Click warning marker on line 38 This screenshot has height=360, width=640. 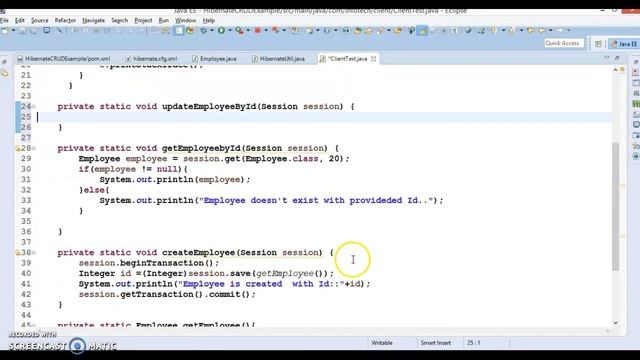pos(18,253)
